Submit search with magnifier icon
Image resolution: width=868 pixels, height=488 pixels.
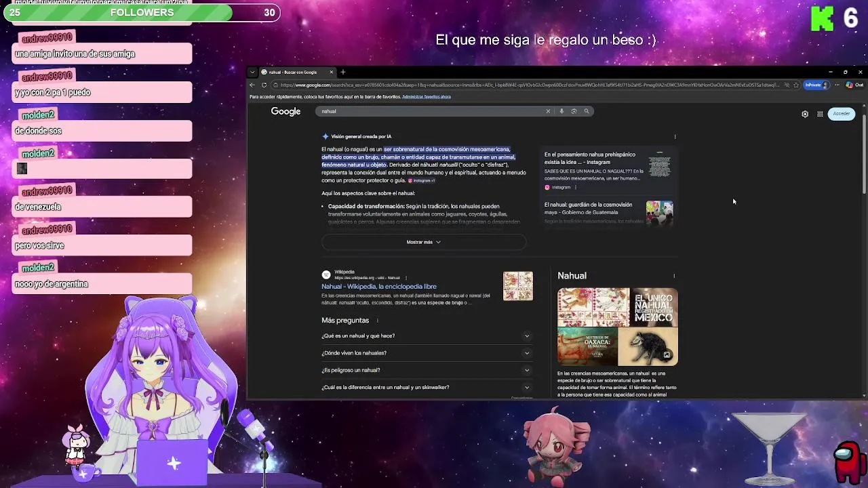(587, 111)
